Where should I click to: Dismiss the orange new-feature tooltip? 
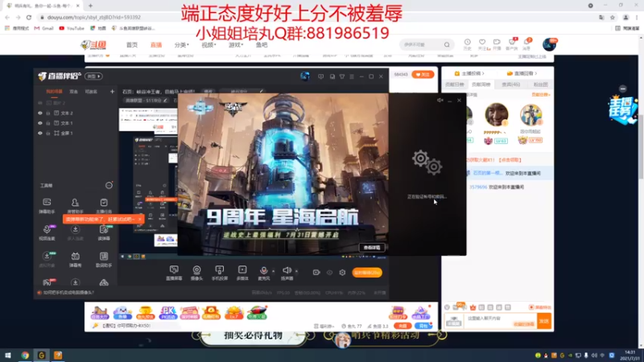(x=139, y=219)
